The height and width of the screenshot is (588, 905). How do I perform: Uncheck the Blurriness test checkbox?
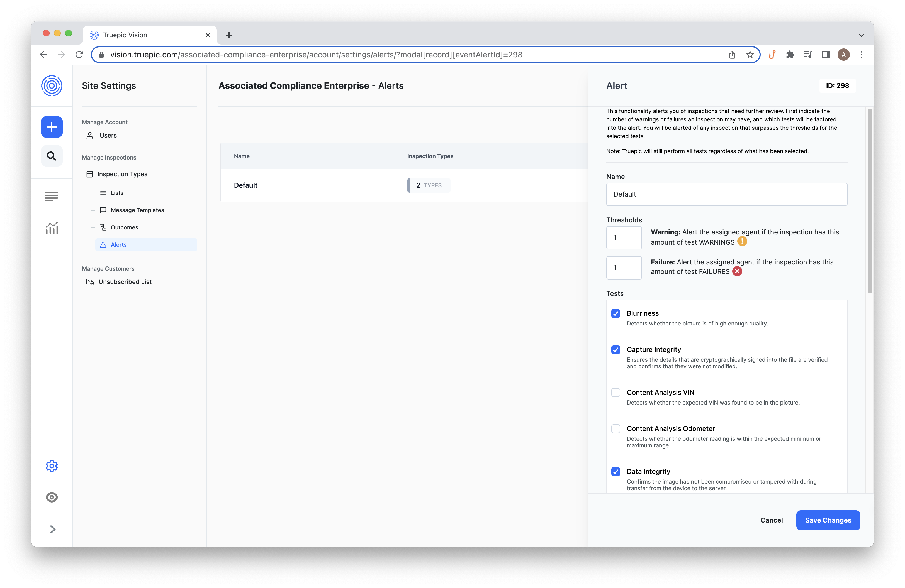616,313
